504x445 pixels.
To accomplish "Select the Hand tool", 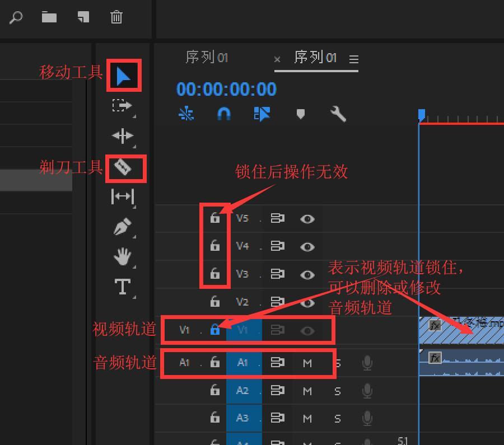I will tap(123, 257).
